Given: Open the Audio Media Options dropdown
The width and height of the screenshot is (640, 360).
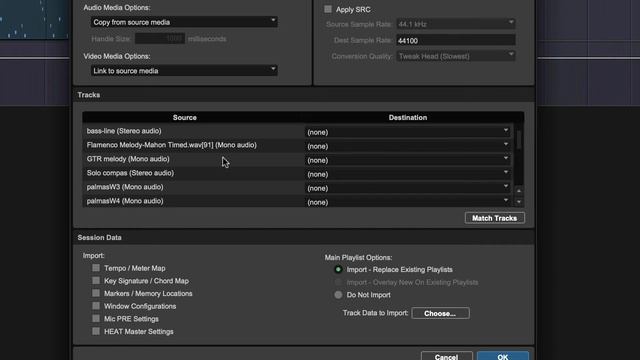Looking at the screenshot, I should click(184, 22).
